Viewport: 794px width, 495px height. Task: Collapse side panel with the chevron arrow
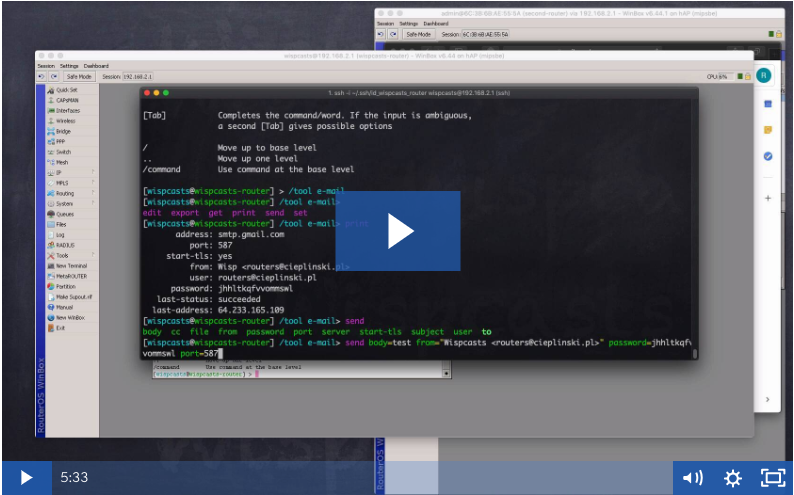[768, 399]
